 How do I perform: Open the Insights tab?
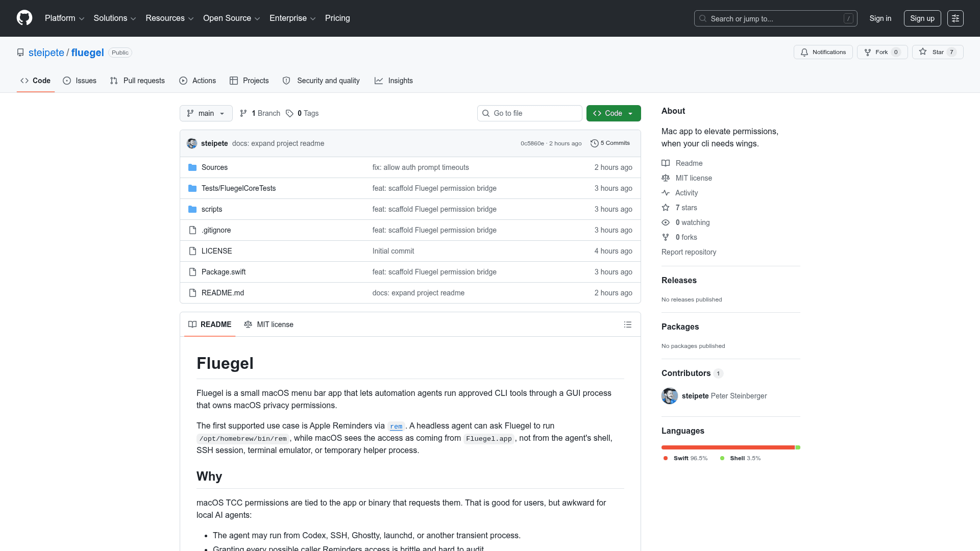tap(394, 81)
